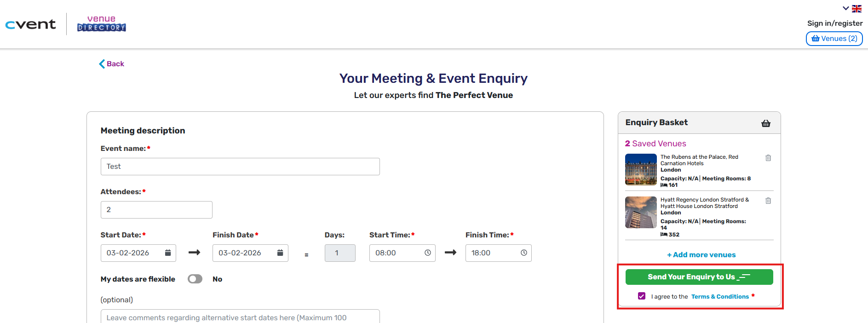
Task: Open the Start Date calendar picker icon
Action: click(x=168, y=253)
